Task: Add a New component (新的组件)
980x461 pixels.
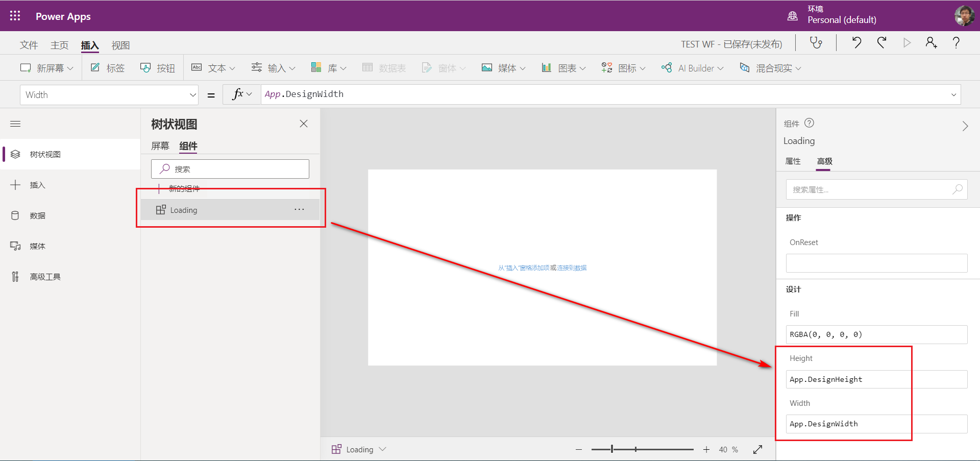Action: (x=179, y=188)
